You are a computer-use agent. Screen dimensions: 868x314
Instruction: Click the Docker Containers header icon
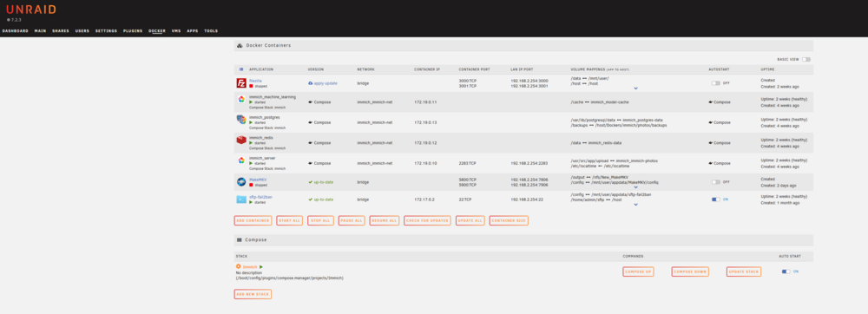pos(240,45)
